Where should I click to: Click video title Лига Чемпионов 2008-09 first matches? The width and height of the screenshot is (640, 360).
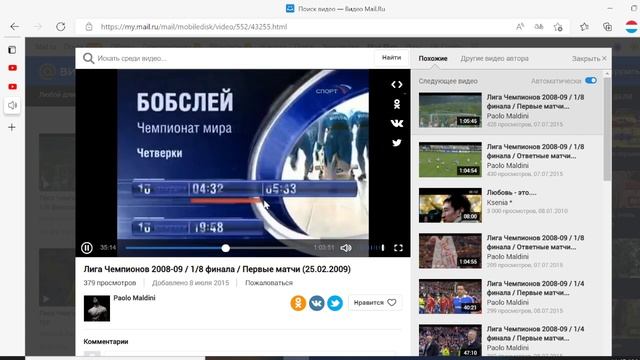(217, 269)
